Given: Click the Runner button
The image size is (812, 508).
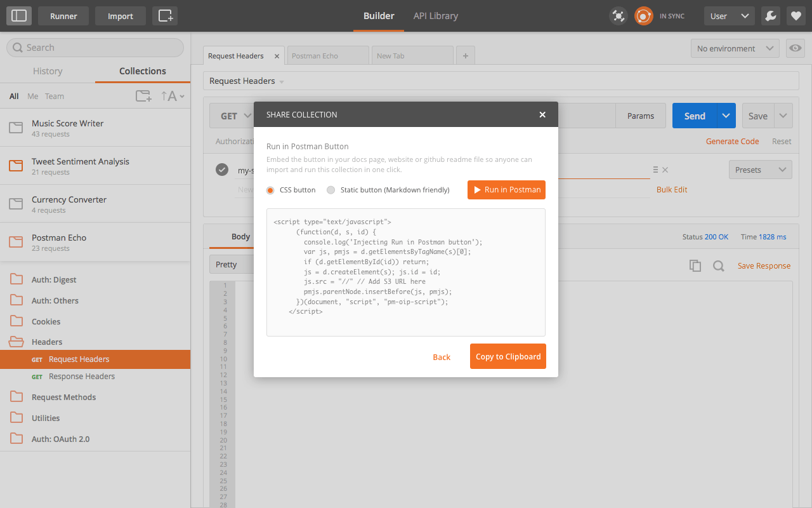Looking at the screenshot, I should (63, 16).
